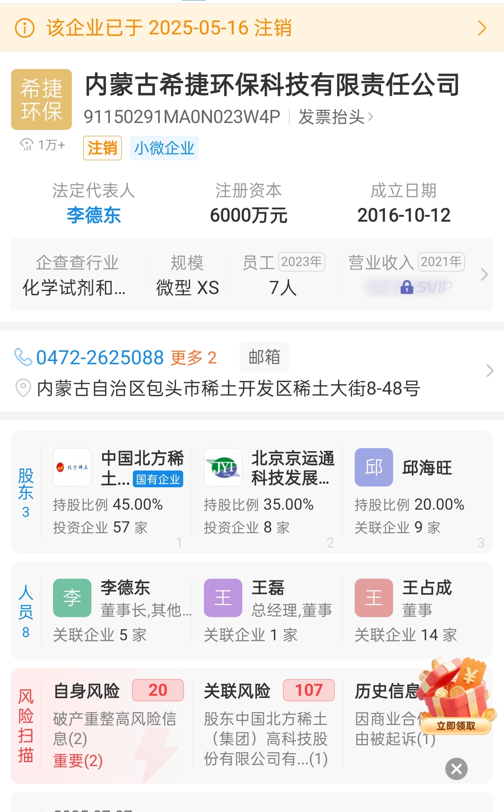This screenshot has width=504, height=812.
Task: Tap 关联企业 9 家 text
Action: [398, 527]
